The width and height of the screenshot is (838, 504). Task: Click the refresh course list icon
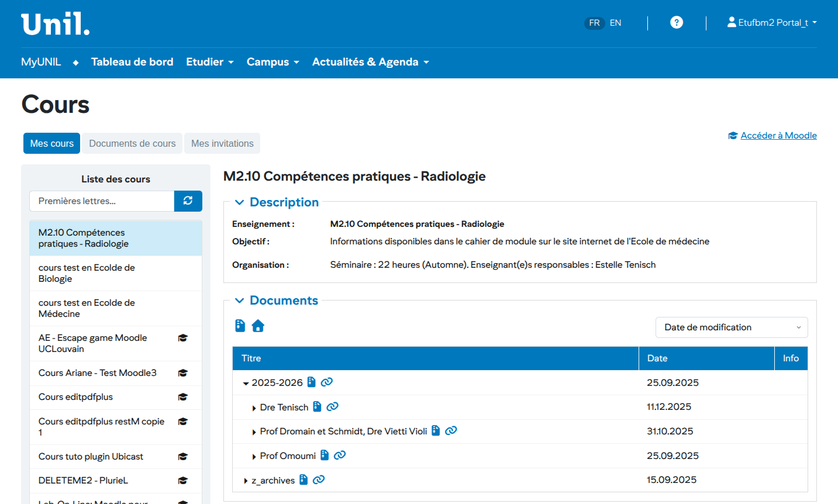pos(188,201)
